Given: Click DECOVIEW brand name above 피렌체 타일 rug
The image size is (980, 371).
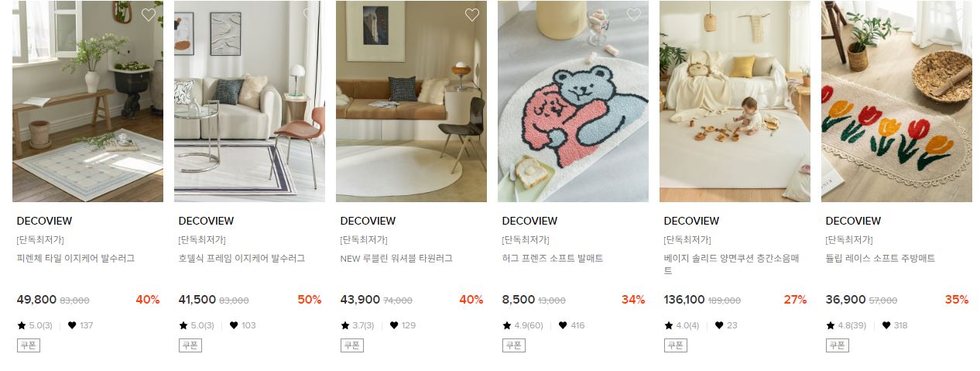Looking at the screenshot, I should coord(44,221).
